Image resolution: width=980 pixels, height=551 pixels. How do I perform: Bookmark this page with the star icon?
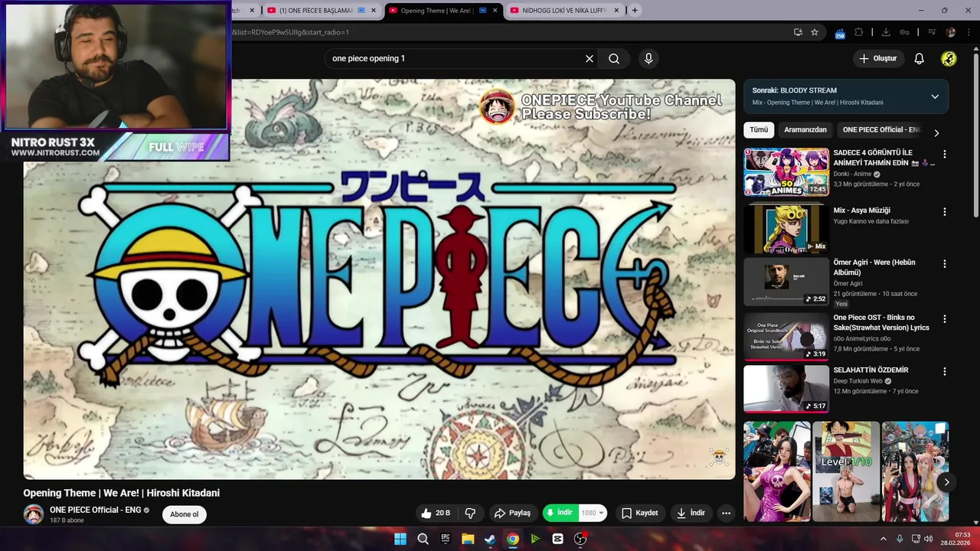tap(815, 32)
